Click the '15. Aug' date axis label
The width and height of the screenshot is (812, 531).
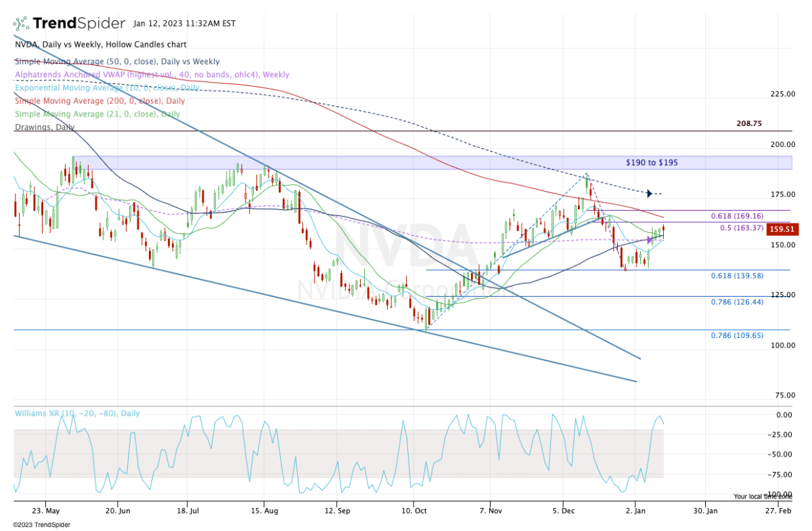[265, 513]
